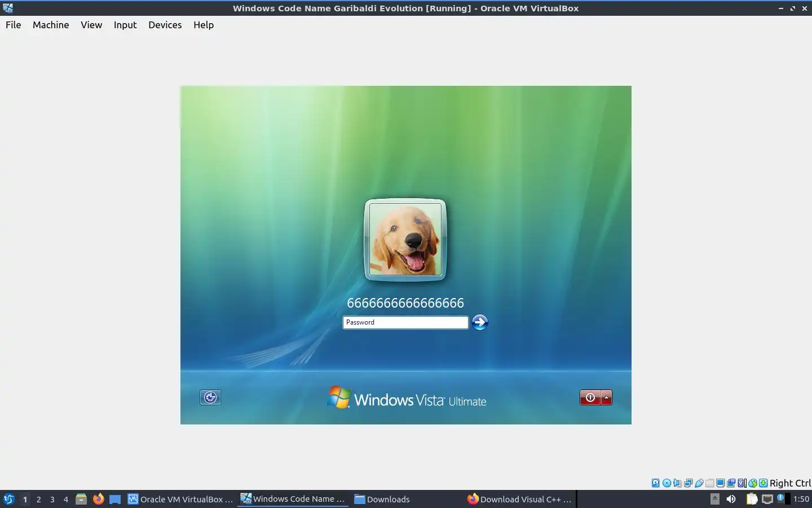The height and width of the screenshot is (508, 812).
Task: Click the red shut down power button
Action: 590,397
